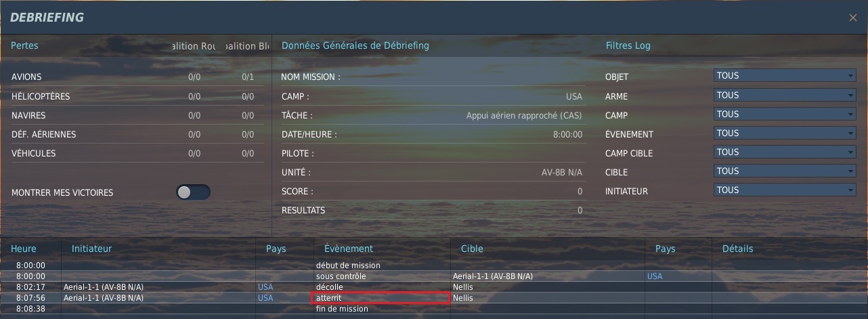Click the USA country link at 8:02:17

click(265, 287)
